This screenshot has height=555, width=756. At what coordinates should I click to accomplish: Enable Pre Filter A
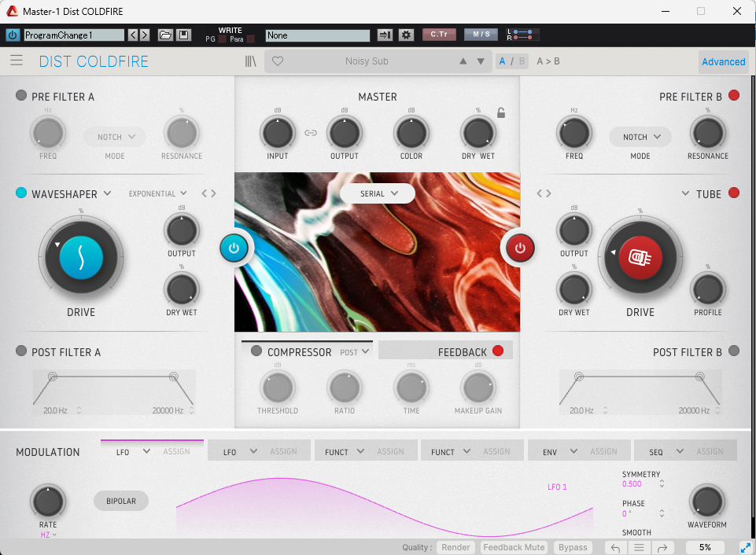[x=21, y=95]
